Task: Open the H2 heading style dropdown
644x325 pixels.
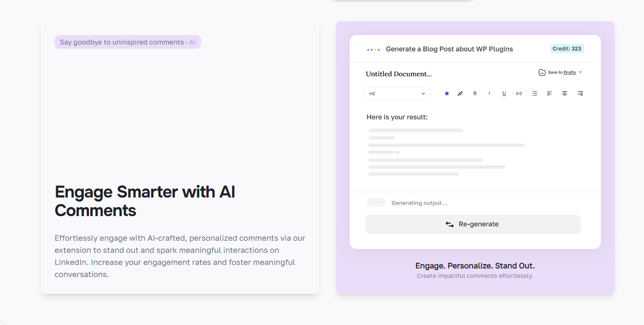Action: (x=397, y=93)
